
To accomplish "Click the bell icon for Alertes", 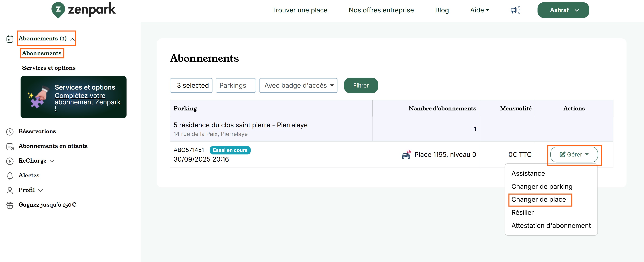I will point(10,176).
